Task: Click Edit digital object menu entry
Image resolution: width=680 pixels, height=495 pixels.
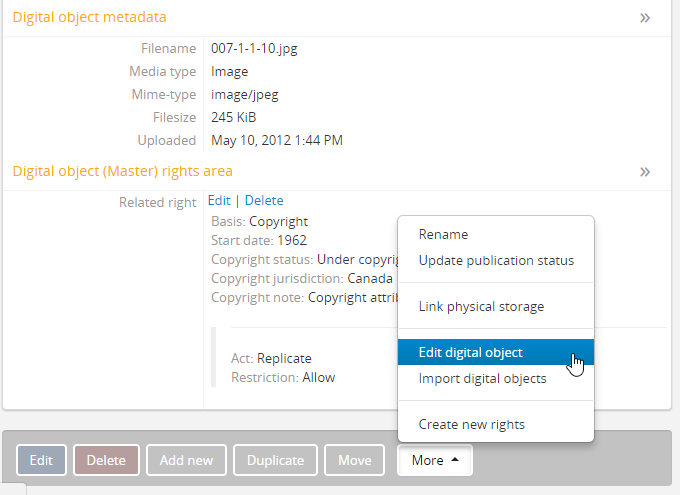Action: [x=470, y=352]
